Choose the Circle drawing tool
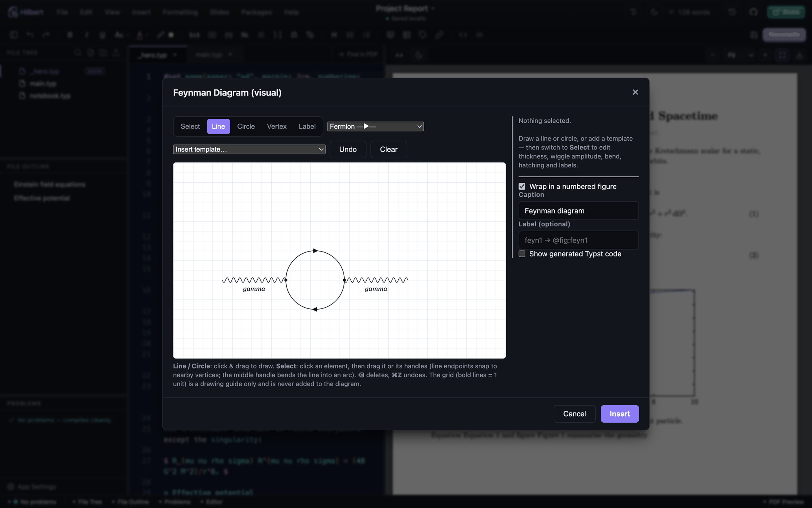 point(246,126)
